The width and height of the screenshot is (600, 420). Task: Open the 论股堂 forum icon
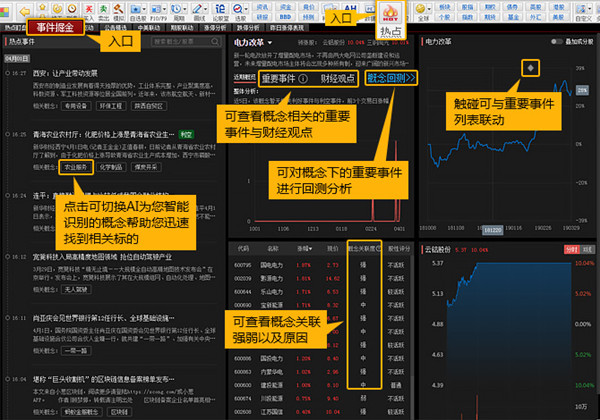point(220,9)
